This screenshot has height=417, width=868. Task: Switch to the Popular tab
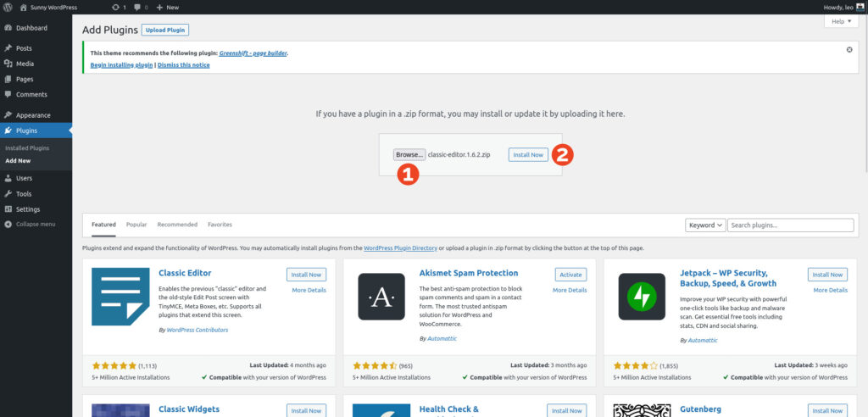(x=136, y=225)
